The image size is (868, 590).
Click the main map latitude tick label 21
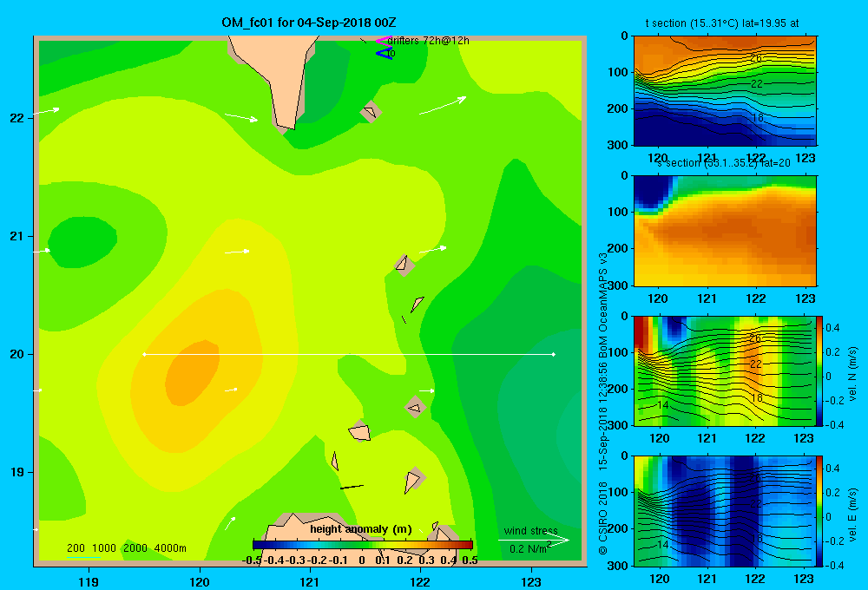[17, 236]
